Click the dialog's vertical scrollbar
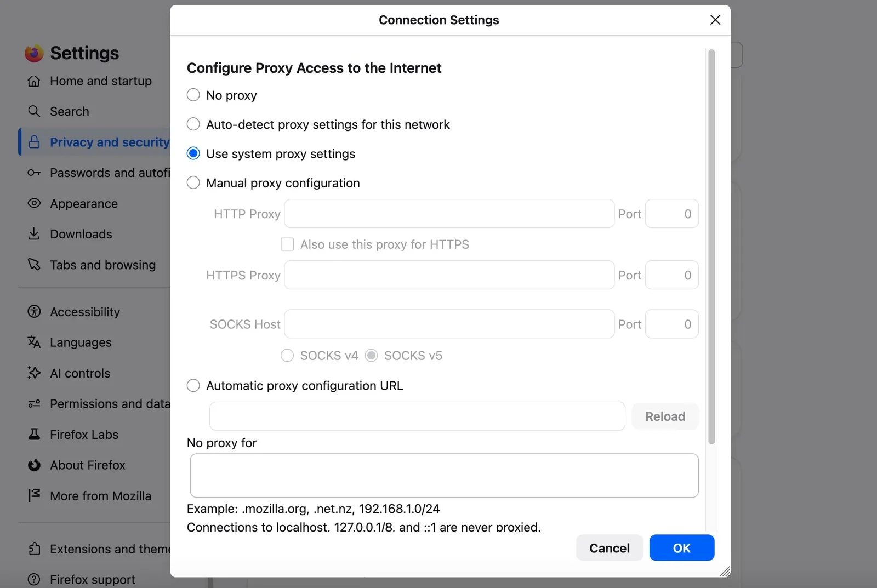 point(711,247)
